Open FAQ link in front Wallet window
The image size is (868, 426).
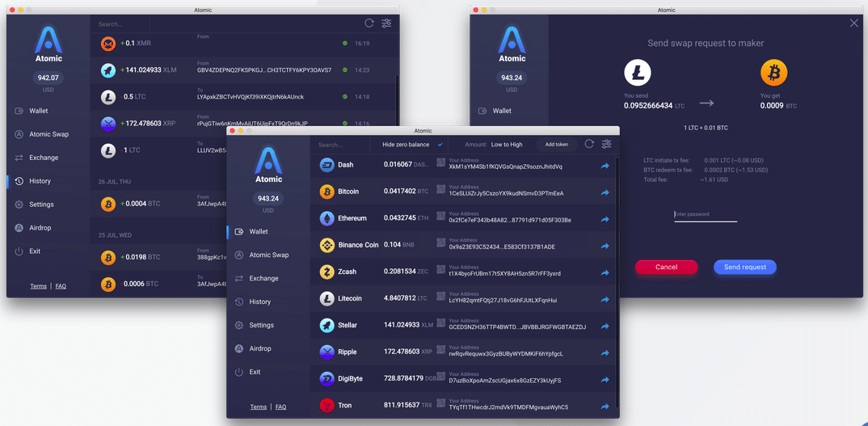[280, 407]
